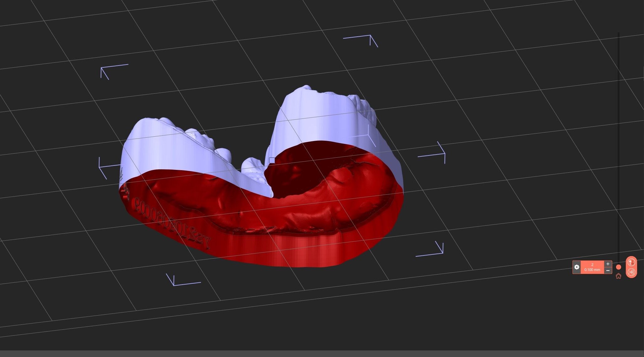
Task: Click the vertical layer slider track near the top
Action: click(x=619, y=41)
